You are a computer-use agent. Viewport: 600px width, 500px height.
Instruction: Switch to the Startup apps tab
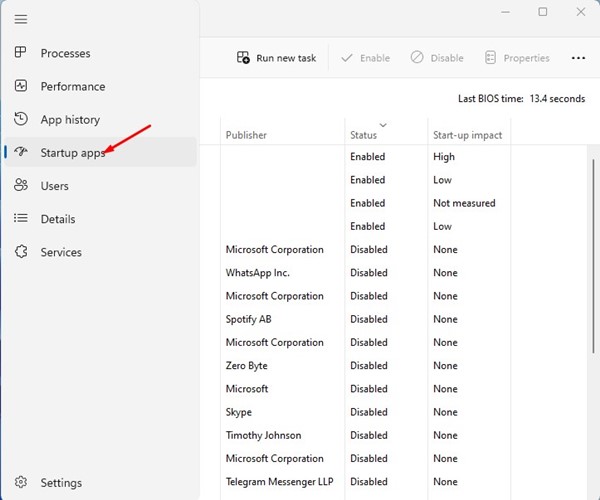tap(72, 153)
